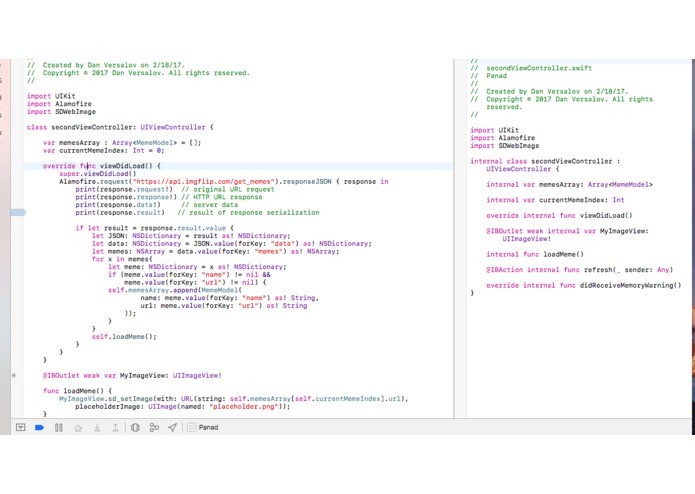Click the blue breakpoint marker in the gutter
695x494 pixels.
18,213
